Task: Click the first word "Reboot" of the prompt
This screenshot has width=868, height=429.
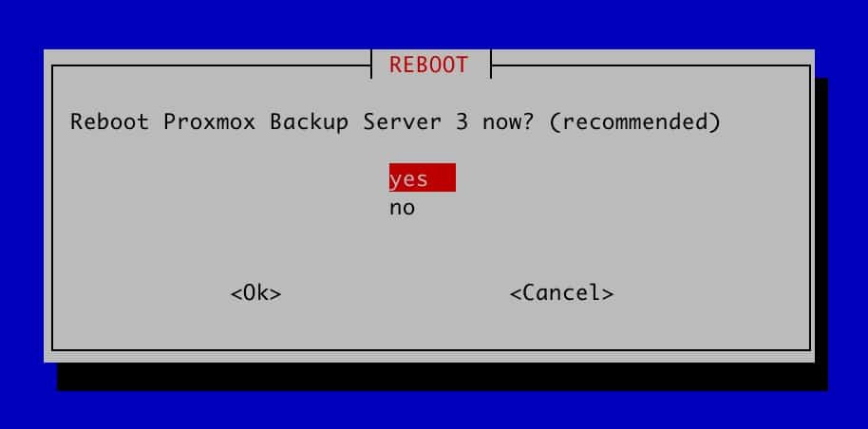Action: click(x=109, y=121)
